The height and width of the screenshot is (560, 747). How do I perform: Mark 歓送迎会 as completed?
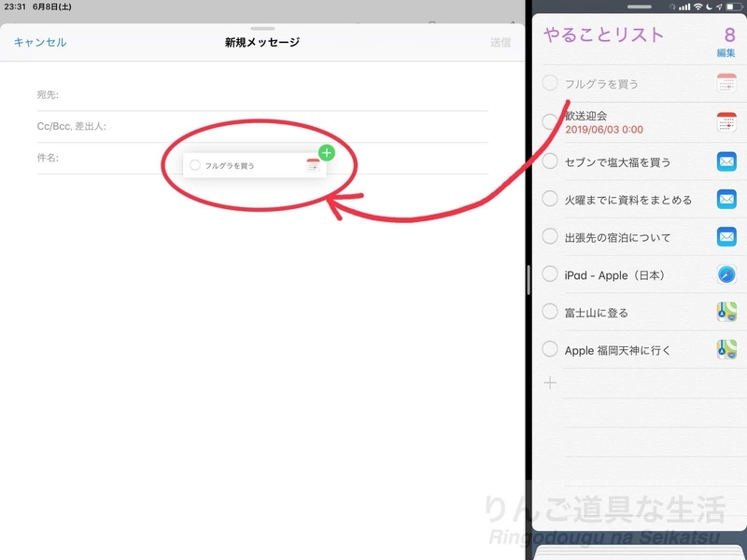(x=549, y=119)
